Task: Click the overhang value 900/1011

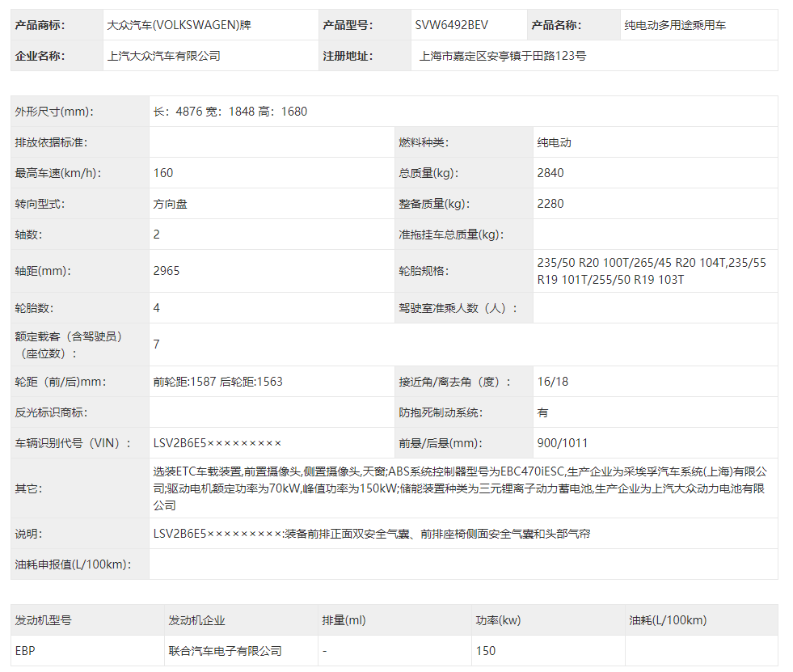Action: pos(563,443)
